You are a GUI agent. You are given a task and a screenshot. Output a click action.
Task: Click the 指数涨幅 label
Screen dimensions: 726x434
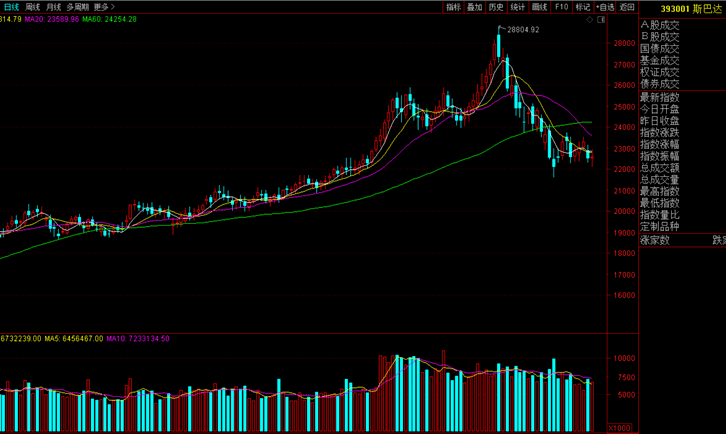660,145
